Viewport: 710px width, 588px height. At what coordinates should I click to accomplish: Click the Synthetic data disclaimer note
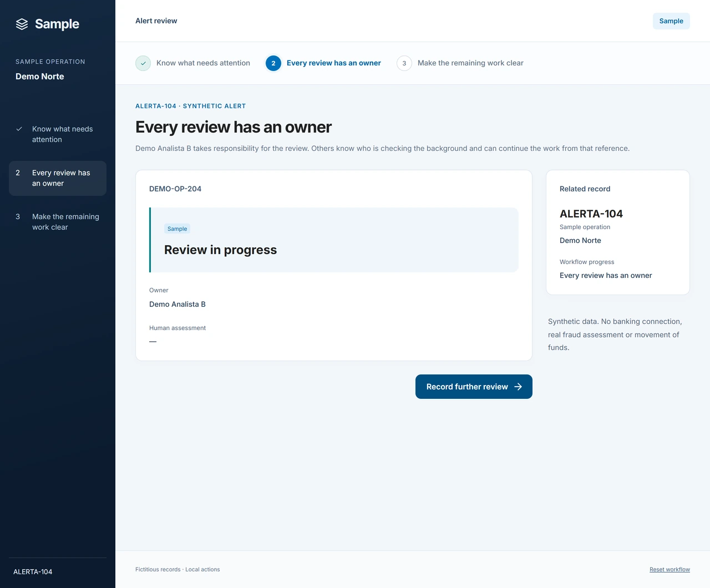(615, 334)
